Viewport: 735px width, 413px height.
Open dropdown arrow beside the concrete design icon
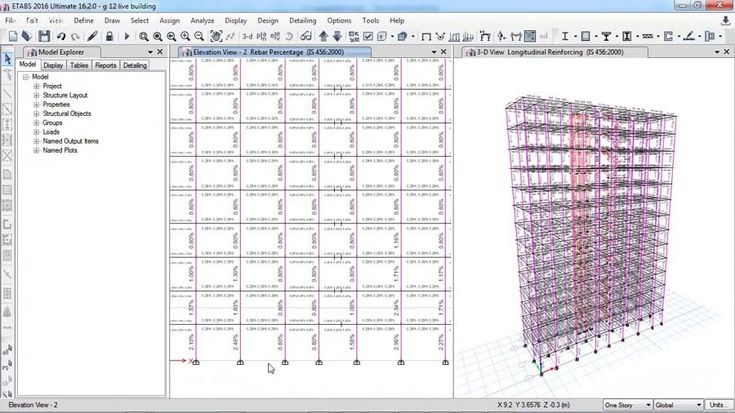[596, 37]
